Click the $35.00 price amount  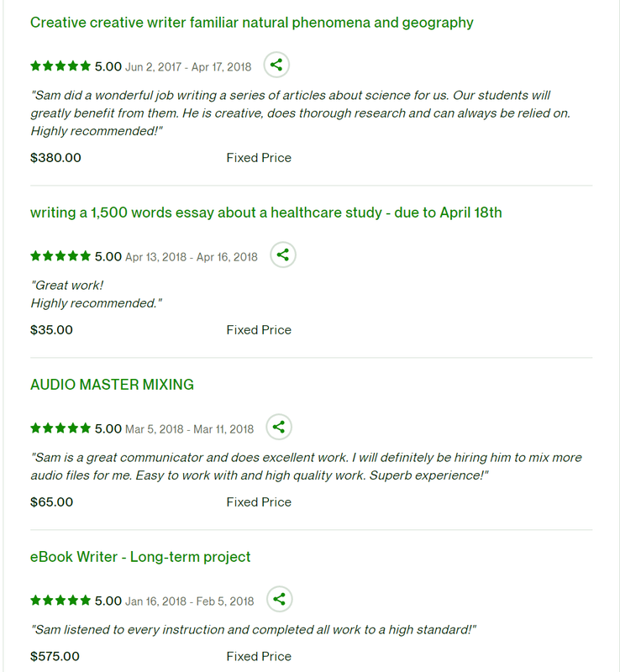click(51, 330)
